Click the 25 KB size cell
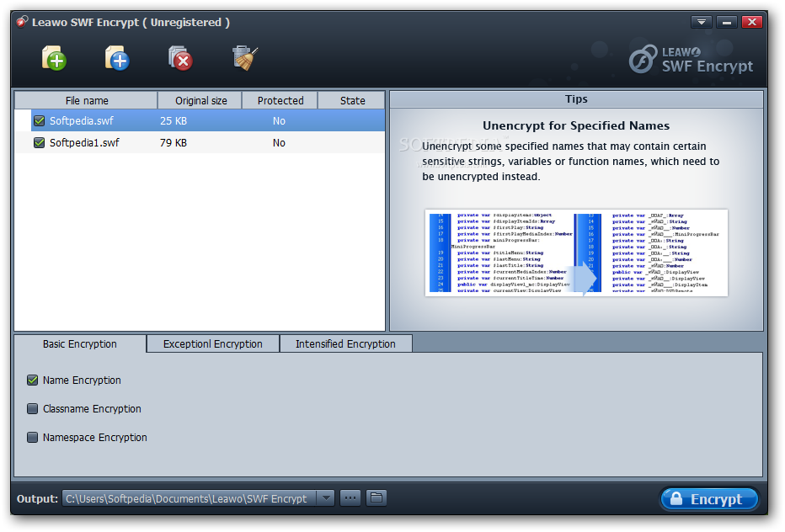Screen dimensions: 785x532 click(174, 120)
